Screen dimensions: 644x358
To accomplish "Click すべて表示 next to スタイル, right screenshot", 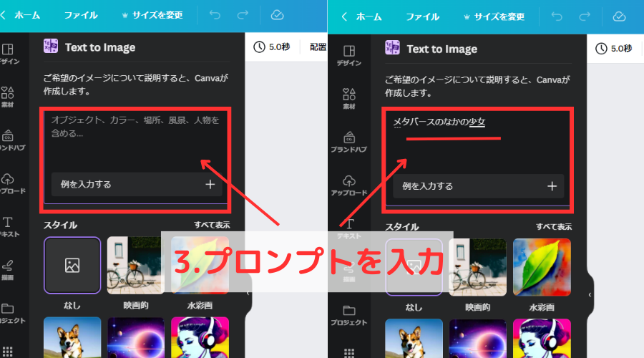I will pos(554,226).
